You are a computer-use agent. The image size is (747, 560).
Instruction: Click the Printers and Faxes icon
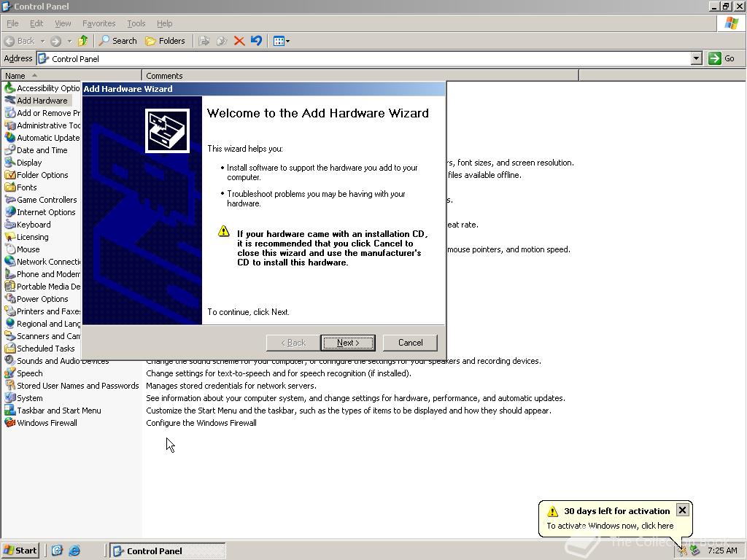9,311
